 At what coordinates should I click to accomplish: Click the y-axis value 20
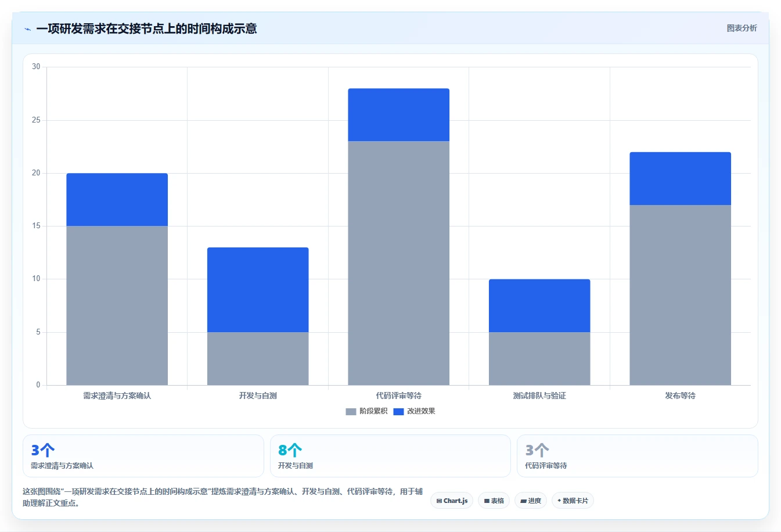click(x=36, y=173)
